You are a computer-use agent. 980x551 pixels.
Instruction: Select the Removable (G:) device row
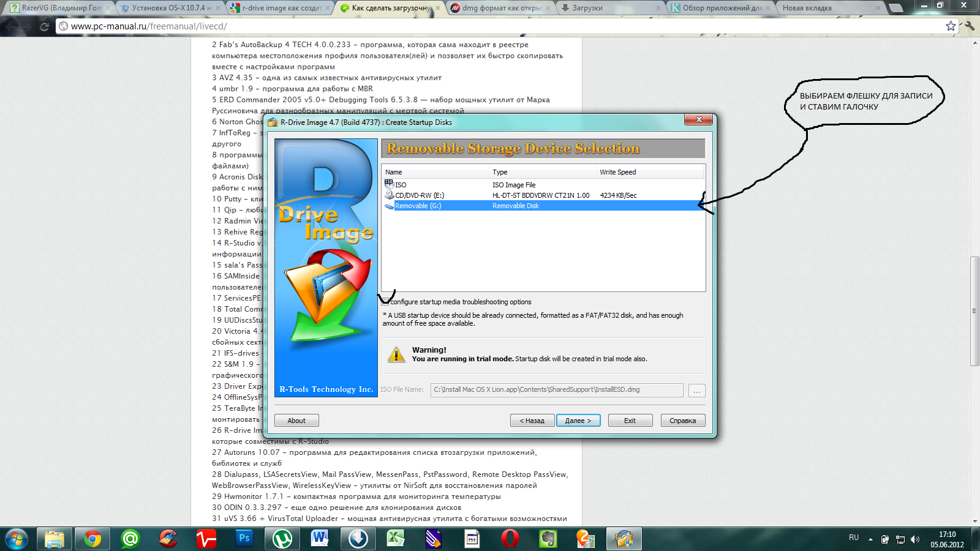[543, 206]
